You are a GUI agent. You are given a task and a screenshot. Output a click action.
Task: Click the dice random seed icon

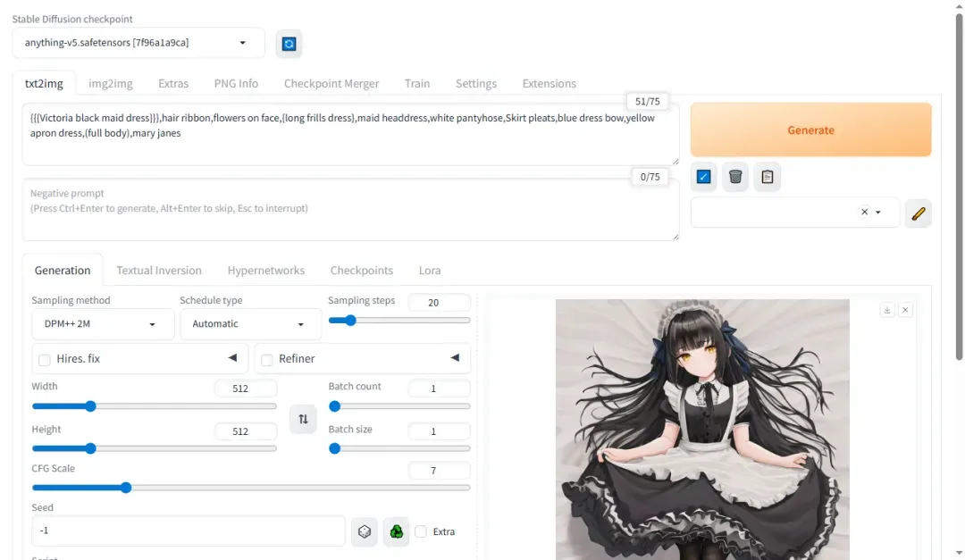click(365, 531)
